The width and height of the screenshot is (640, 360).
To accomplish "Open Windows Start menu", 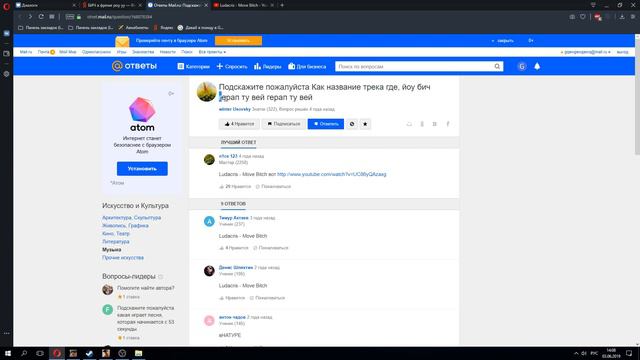I will (x=8, y=353).
